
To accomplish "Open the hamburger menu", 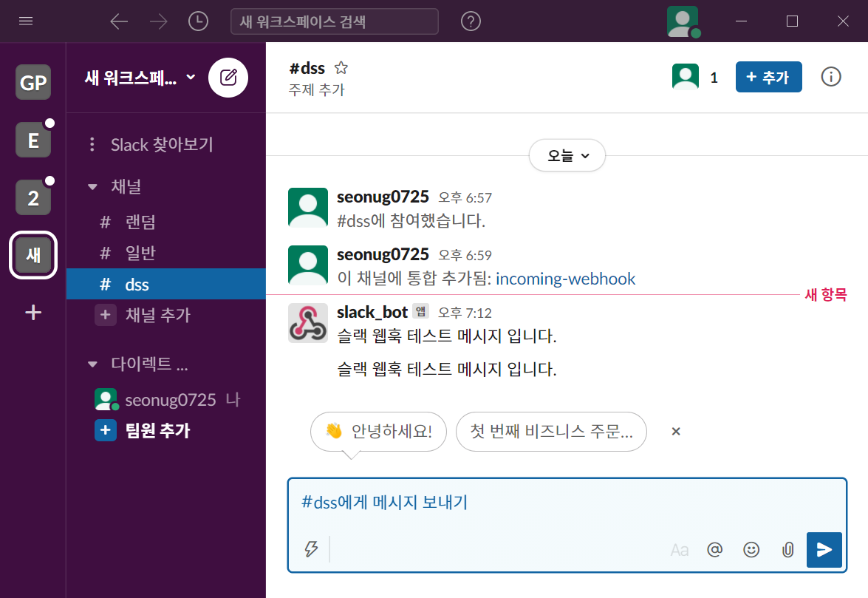I will (x=26, y=21).
